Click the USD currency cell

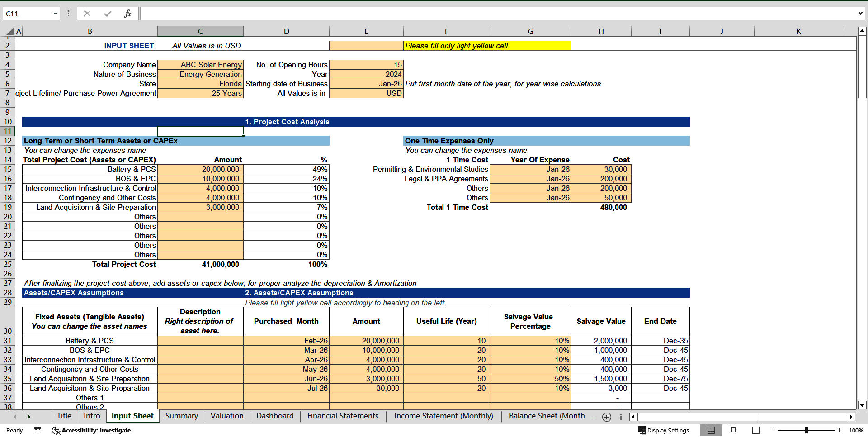tap(366, 93)
